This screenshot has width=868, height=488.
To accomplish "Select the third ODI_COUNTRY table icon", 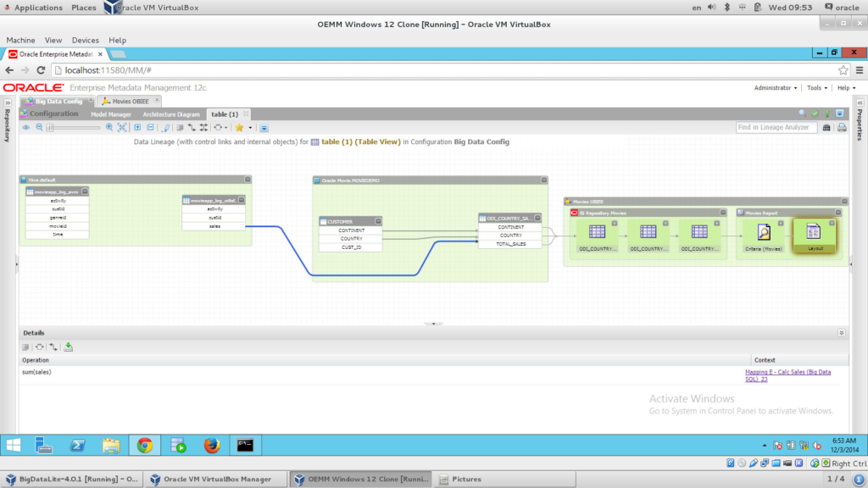I will 699,232.
